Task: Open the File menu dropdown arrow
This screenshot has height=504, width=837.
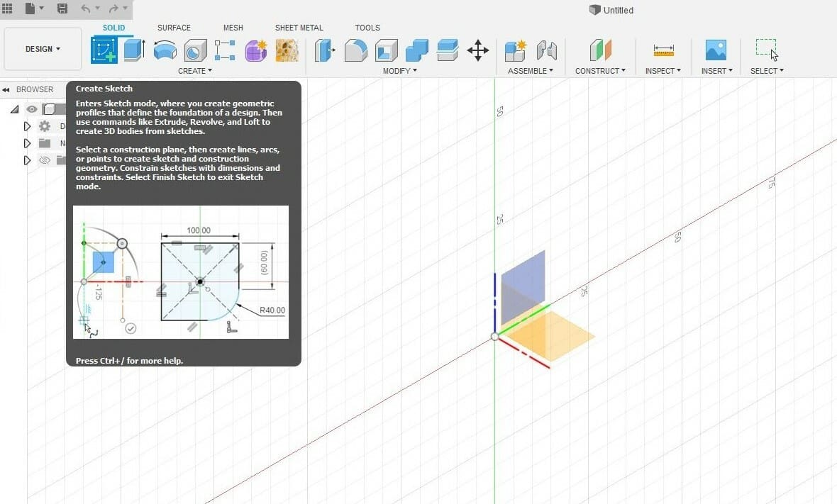Action: [41, 9]
